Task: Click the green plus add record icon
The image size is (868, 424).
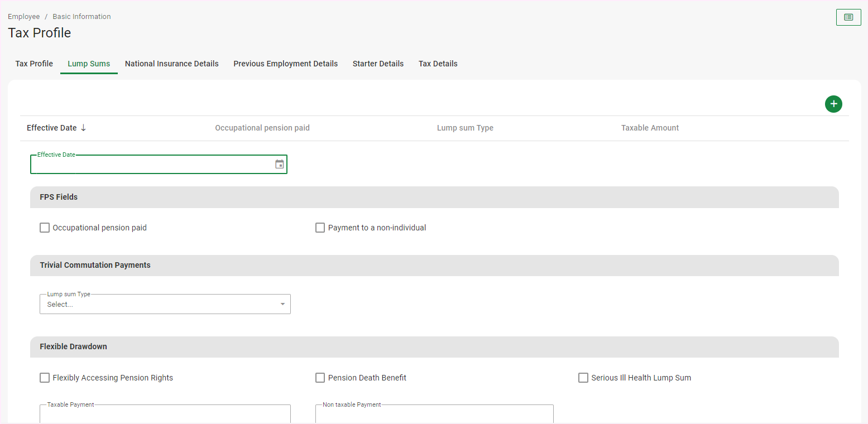Action: (833, 104)
